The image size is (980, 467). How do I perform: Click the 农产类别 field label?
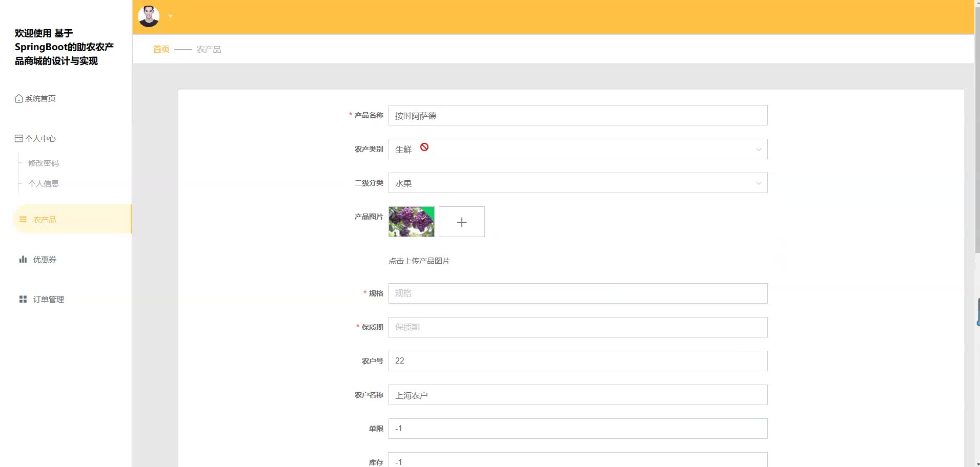[369, 149]
